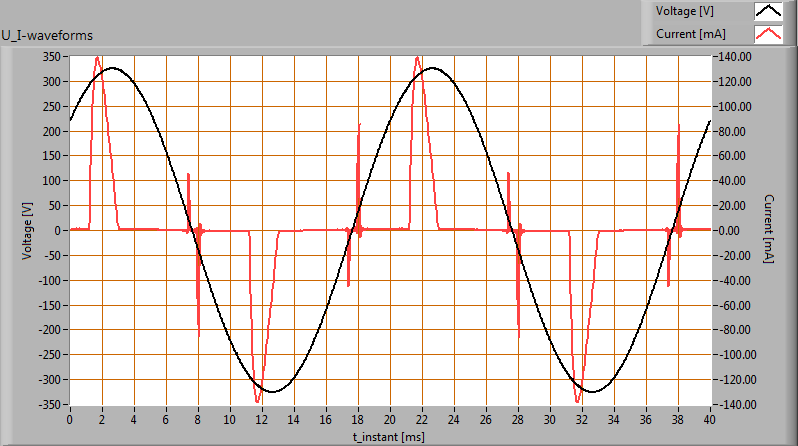
Task: Click the 0.00 tick on current axis
Action: pos(736,230)
